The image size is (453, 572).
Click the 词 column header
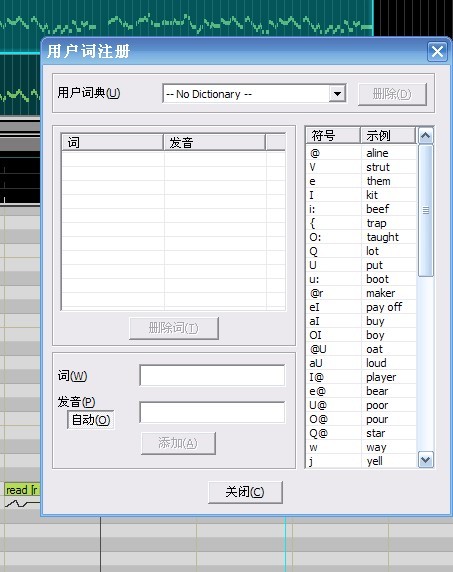coord(112,142)
